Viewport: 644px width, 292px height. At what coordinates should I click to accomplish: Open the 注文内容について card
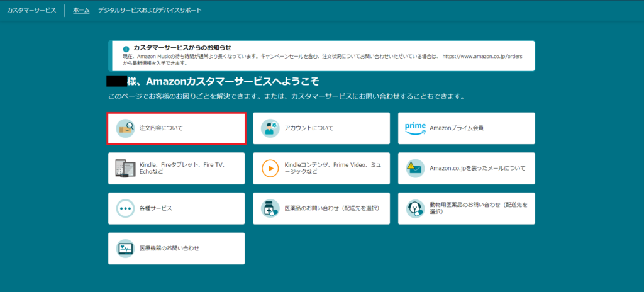pyautogui.click(x=177, y=128)
